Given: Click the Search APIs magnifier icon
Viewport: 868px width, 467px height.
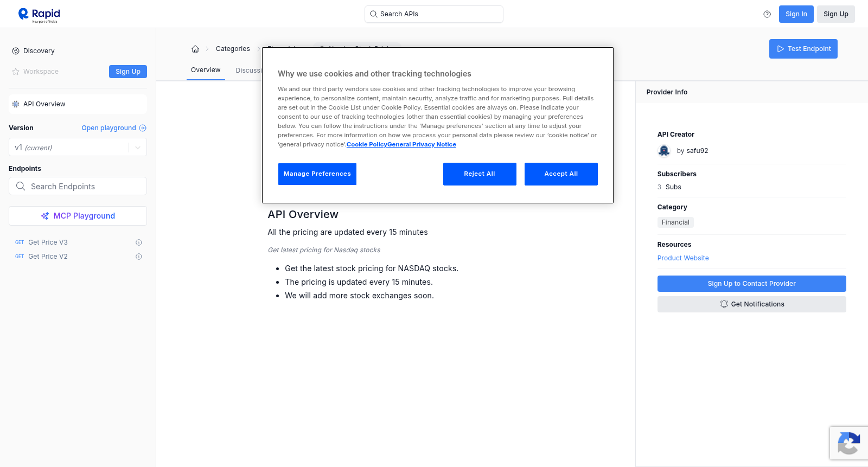Looking at the screenshot, I should click(x=373, y=14).
